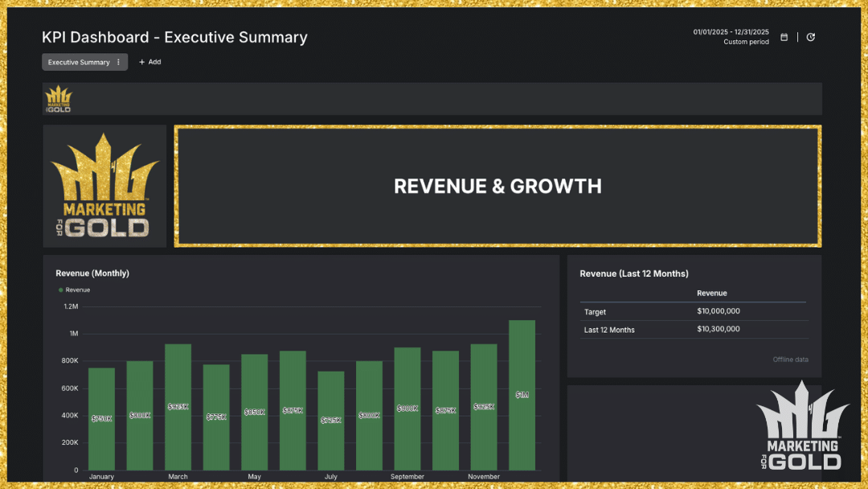
Task: Open Executive Summary tab options menu
Action: click(x=119, y=62)
